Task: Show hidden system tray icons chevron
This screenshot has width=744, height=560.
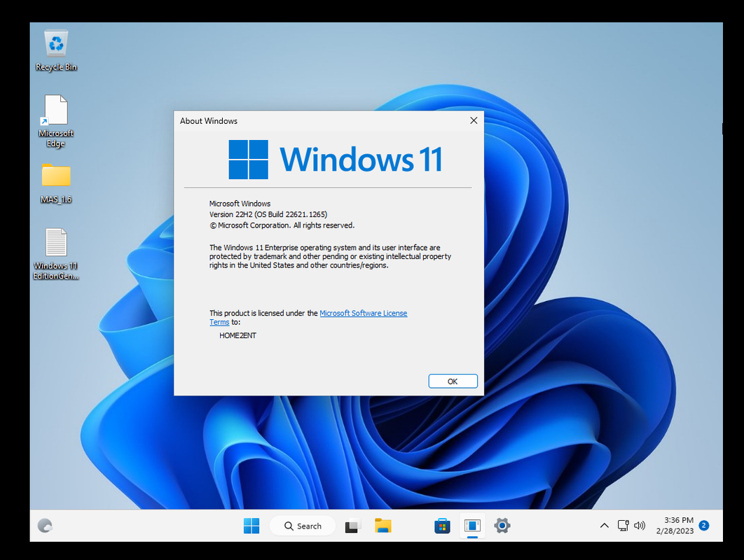Action: point(604,526)
